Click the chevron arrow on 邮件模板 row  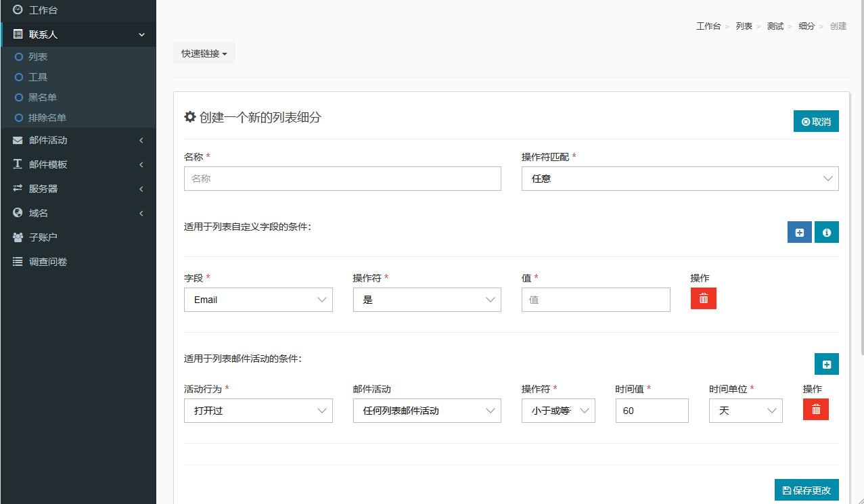pos(141,164)
